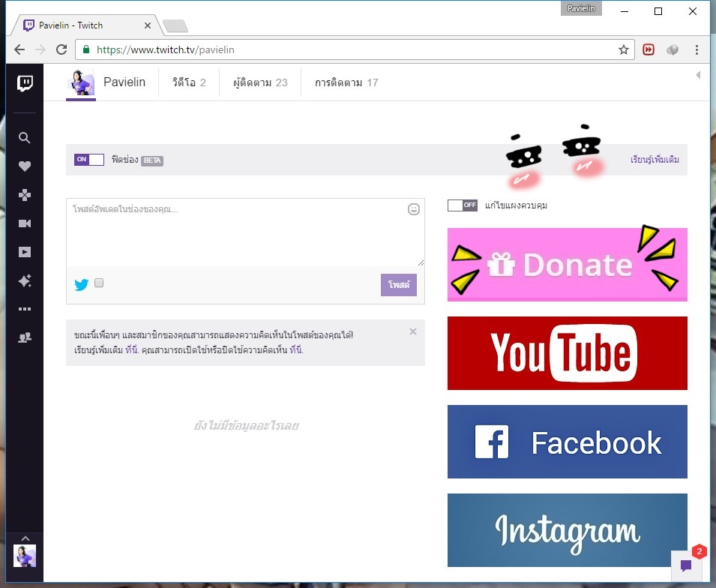
Task: Open the YouTube panel banner
Action: pyautogui.click(x=567, y=353)
